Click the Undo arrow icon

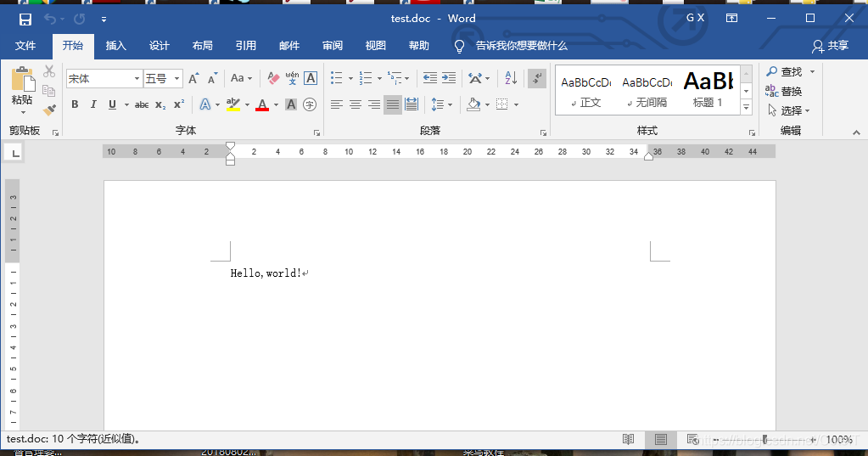(x=50, y=20)
